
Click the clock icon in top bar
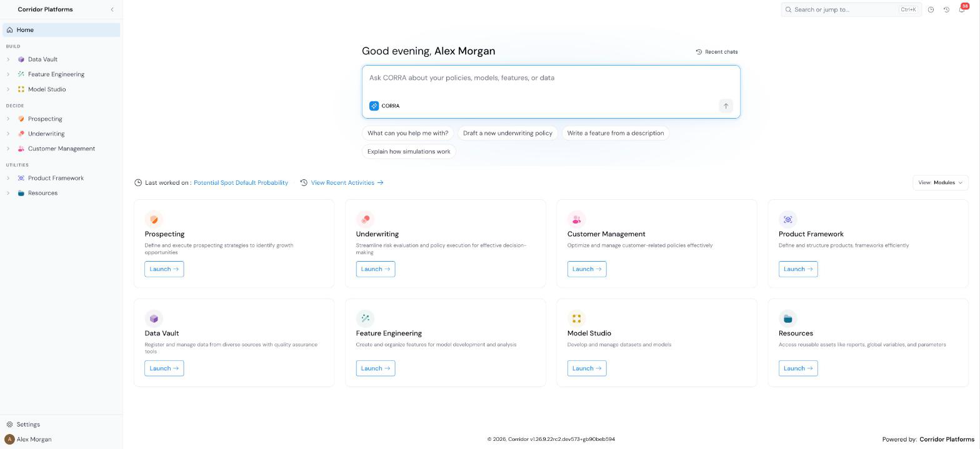[931, 9]
